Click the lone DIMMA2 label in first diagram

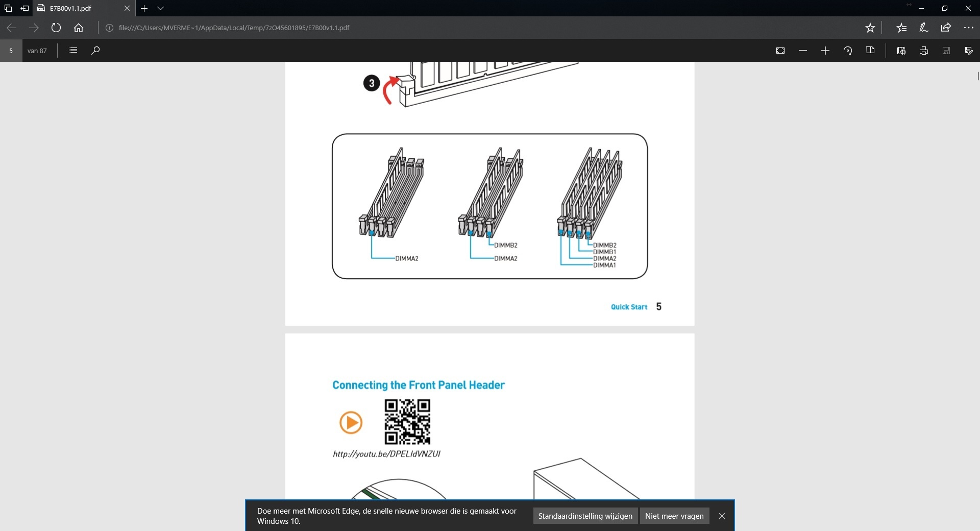click(x=407, y=258)
